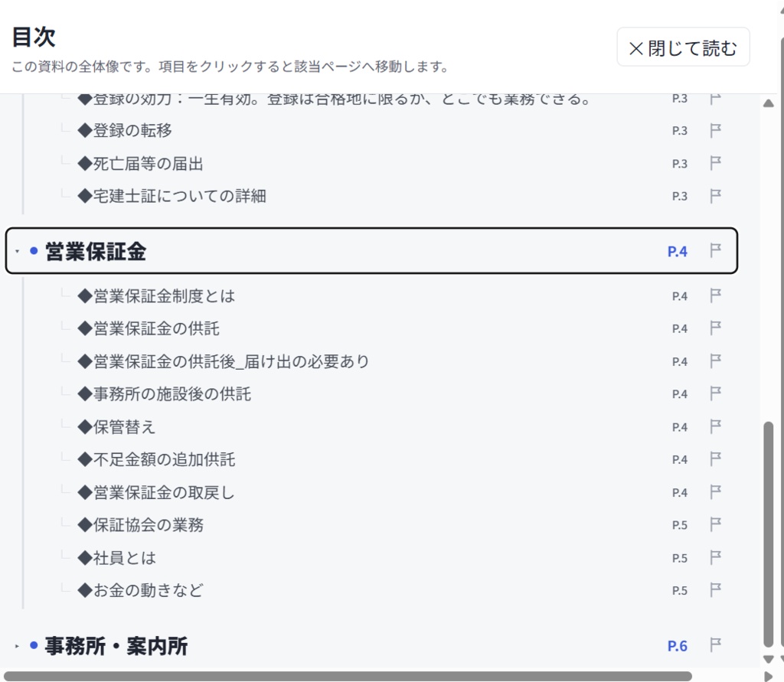
Task: Go to ◆登録の転移
Action: click(x=125, y=130)
